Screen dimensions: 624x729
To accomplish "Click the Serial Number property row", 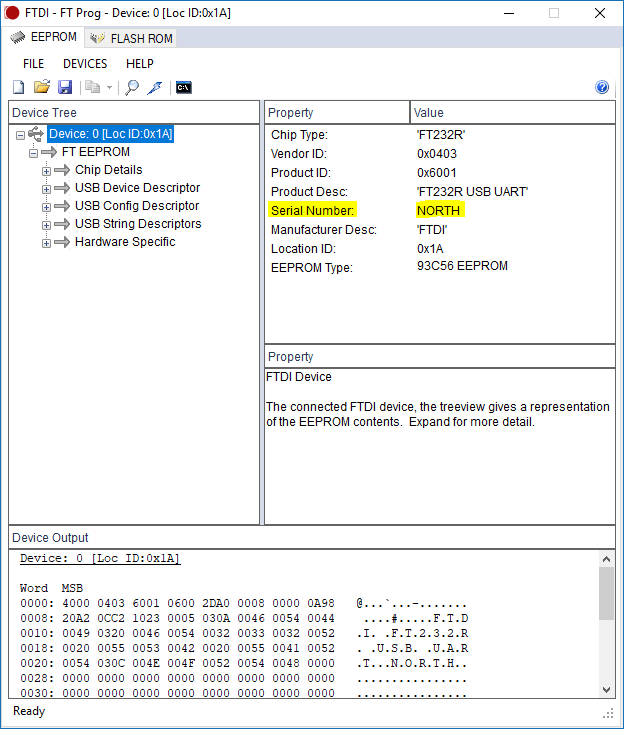I will tap(312, 211).
